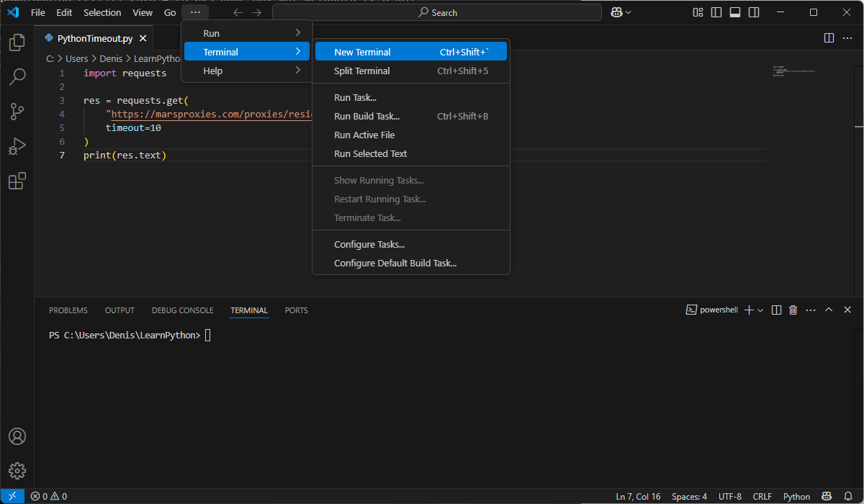Image resolution: width=864 pixels, height=504 pixels.
Task: Open the editor more actions ellipsis
Action: [847, 38]
